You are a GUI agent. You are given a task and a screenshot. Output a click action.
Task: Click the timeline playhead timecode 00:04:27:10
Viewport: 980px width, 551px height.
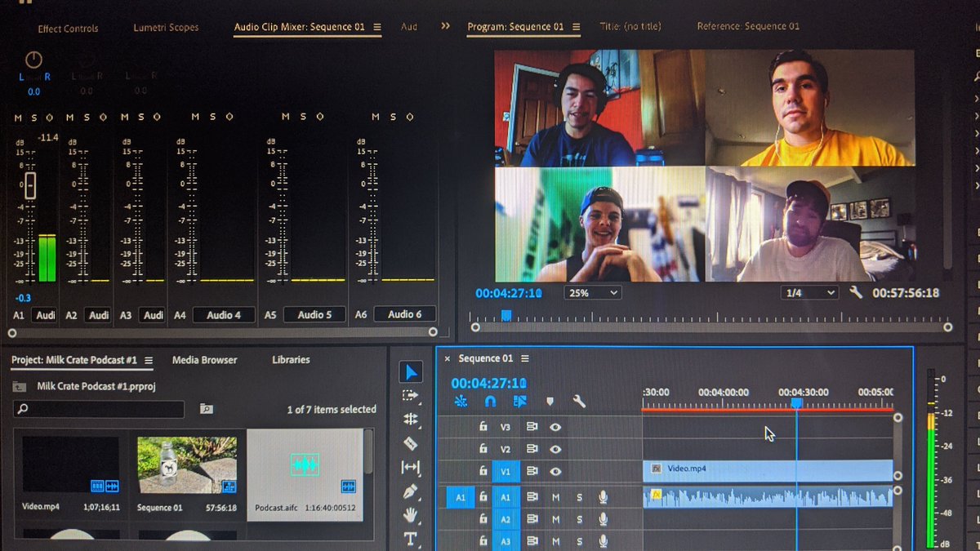pos(488,383)
